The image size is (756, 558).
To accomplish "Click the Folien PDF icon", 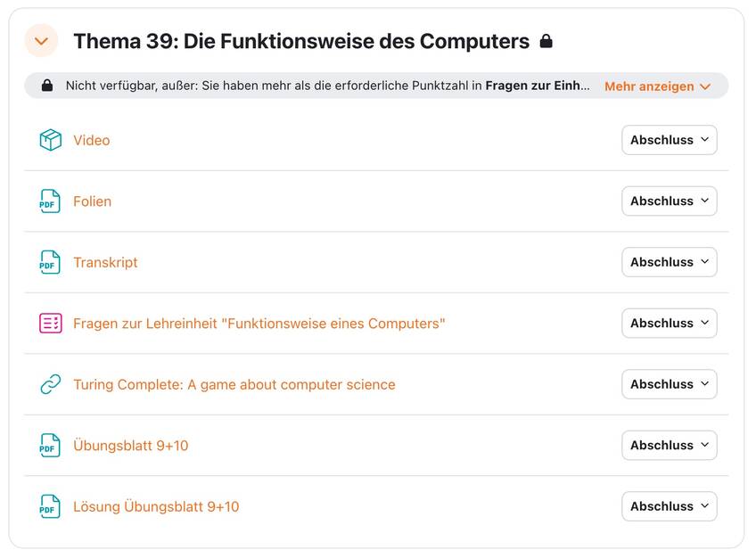I will point(50,201).
